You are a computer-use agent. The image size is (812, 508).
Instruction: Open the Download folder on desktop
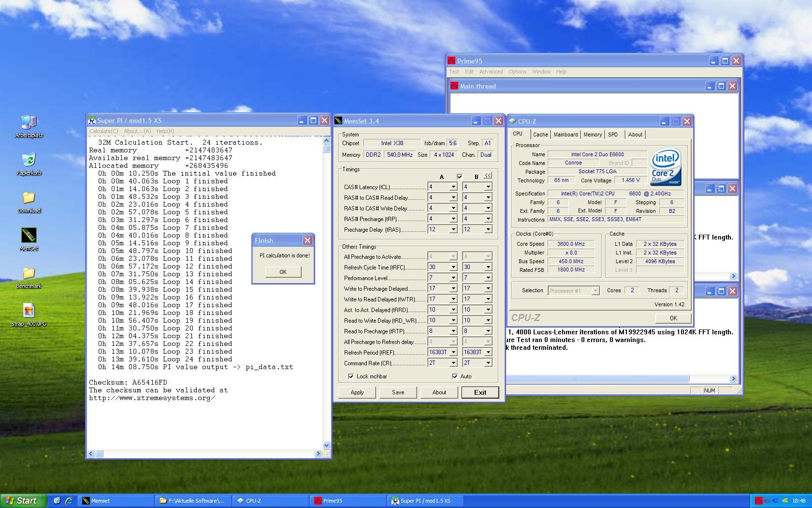tap(29, 202)
